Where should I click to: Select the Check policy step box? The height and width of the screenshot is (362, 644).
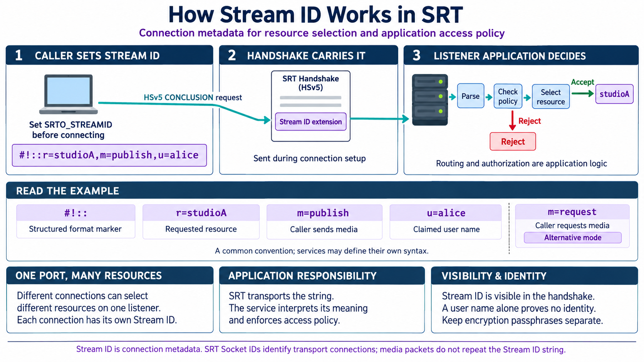click(x=508, y=96)
